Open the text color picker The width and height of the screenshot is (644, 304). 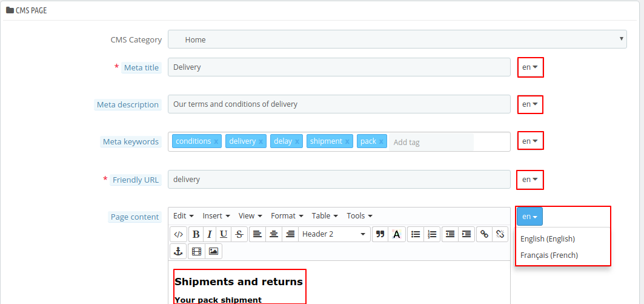[396, 234]
